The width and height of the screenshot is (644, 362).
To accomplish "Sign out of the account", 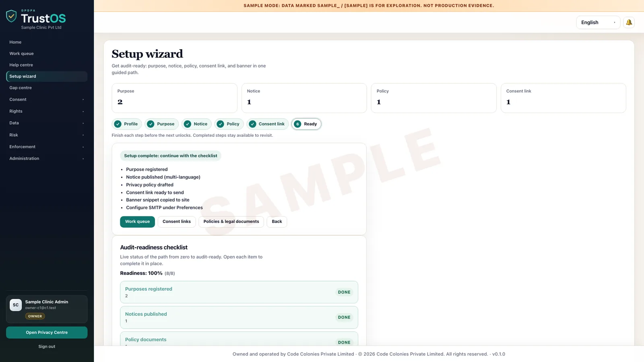I will [x=47, y=347].
